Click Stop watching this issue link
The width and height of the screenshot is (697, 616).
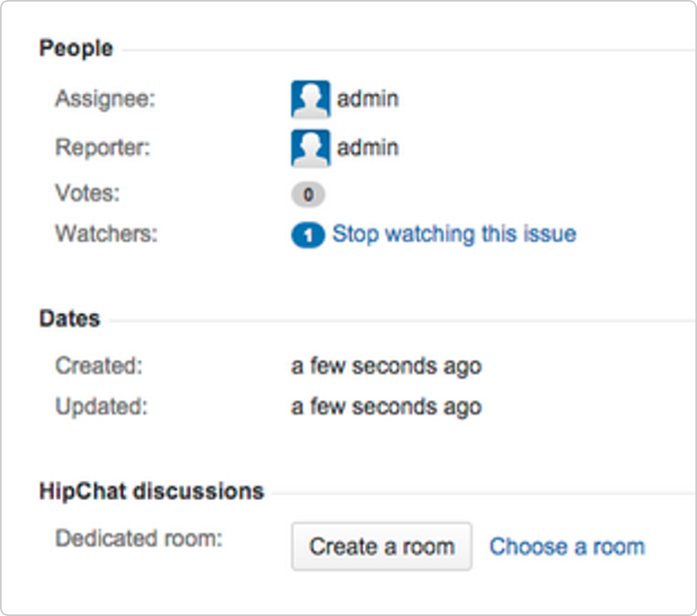pos(454,235)
